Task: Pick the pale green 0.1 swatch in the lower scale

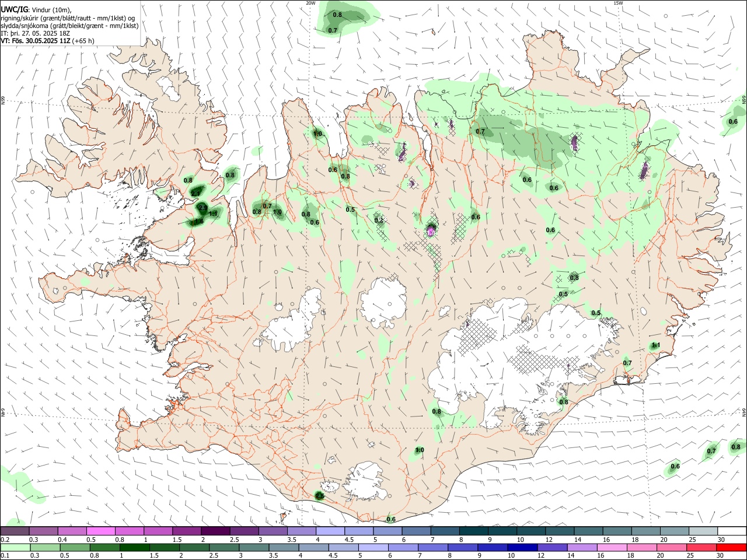Action: point(16,548)
